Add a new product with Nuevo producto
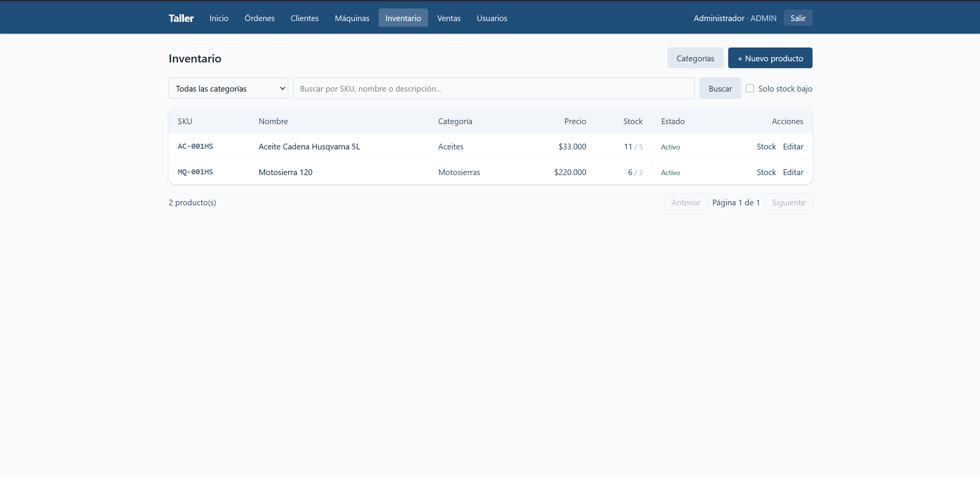This screenshot has width=980, height=477. (770, 58)
